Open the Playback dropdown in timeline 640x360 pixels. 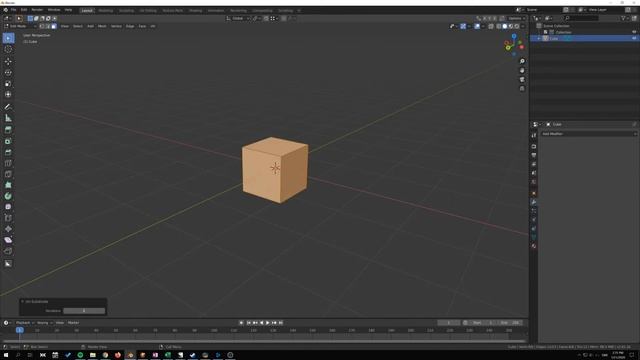[25, 322]
